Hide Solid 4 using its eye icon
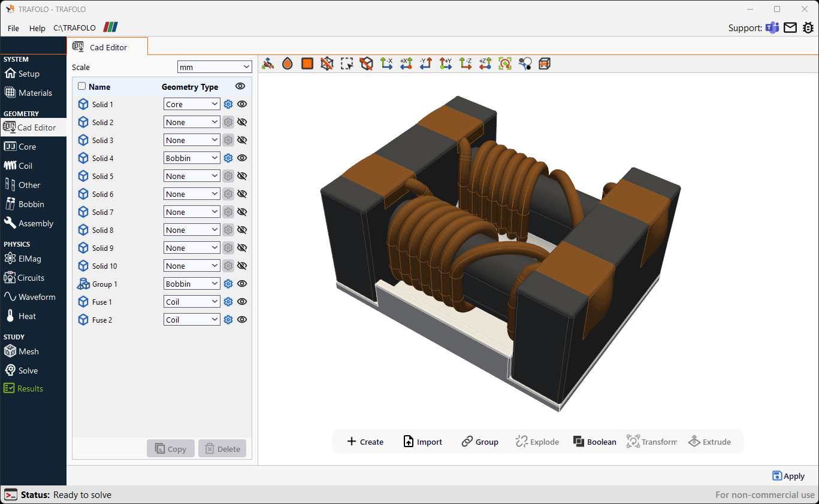This screenshot has height=504, width=819. 242,158
